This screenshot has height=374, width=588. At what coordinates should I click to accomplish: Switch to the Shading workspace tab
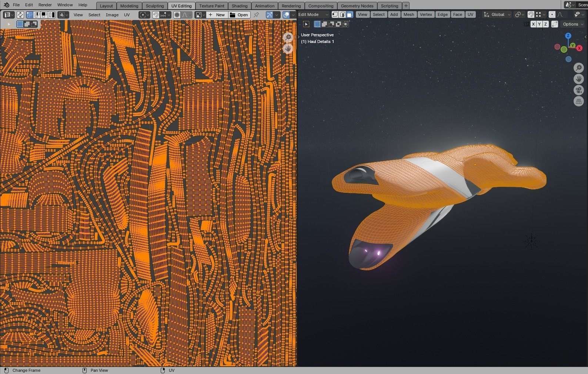point(240,6)
